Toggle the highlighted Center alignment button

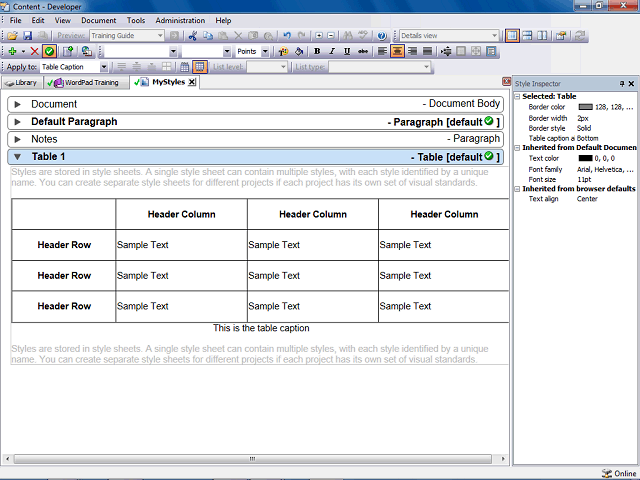coord(397,51)
